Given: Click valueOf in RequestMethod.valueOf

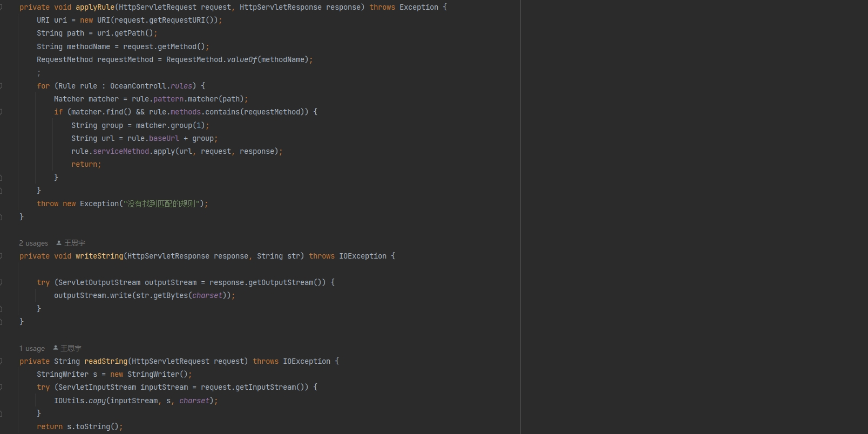Looking at the screenshot, I should [242, 59].
